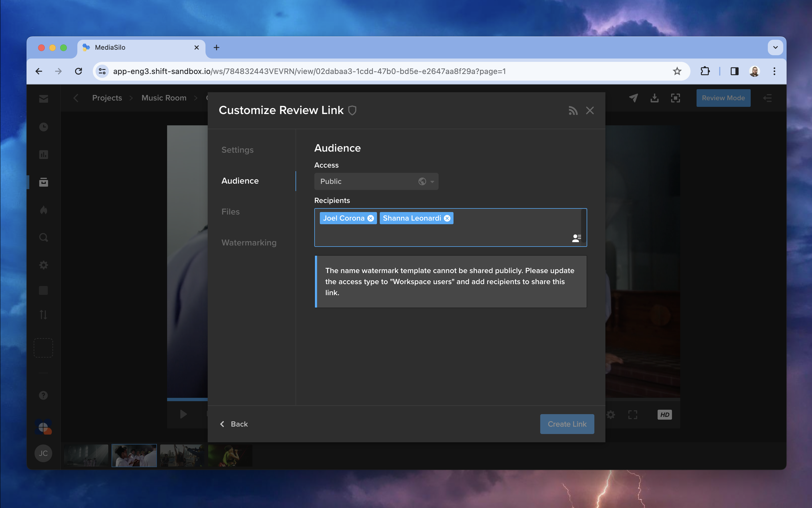The image size is (812, 508).
Task: Open the transfers up-down arrows icon
Action: (x=43, y=315)
